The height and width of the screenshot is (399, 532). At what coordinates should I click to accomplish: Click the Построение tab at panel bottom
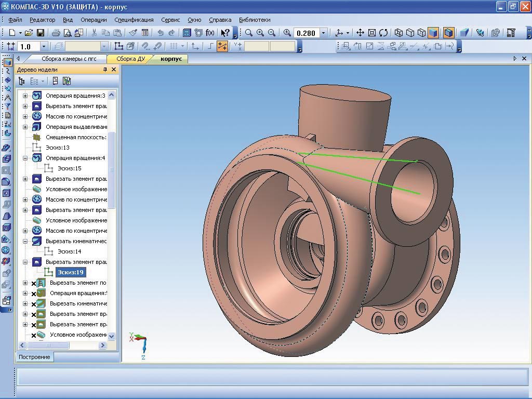click(35, 357)
